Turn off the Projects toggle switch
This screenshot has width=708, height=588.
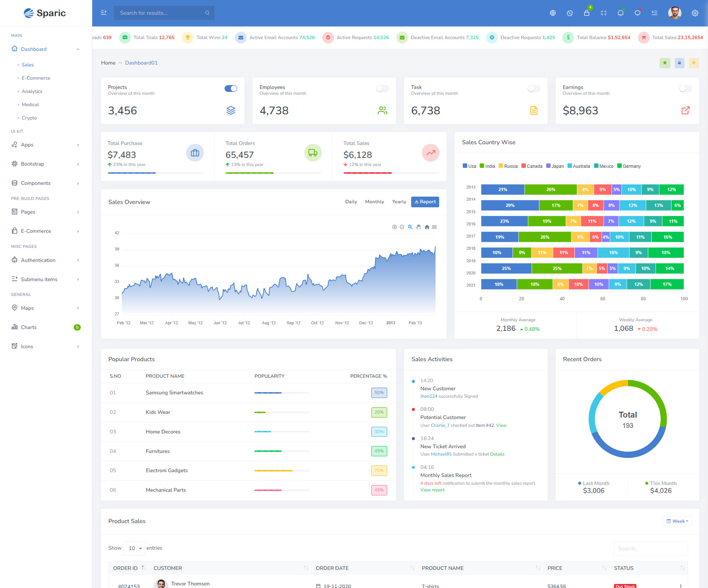coord(231,89)
